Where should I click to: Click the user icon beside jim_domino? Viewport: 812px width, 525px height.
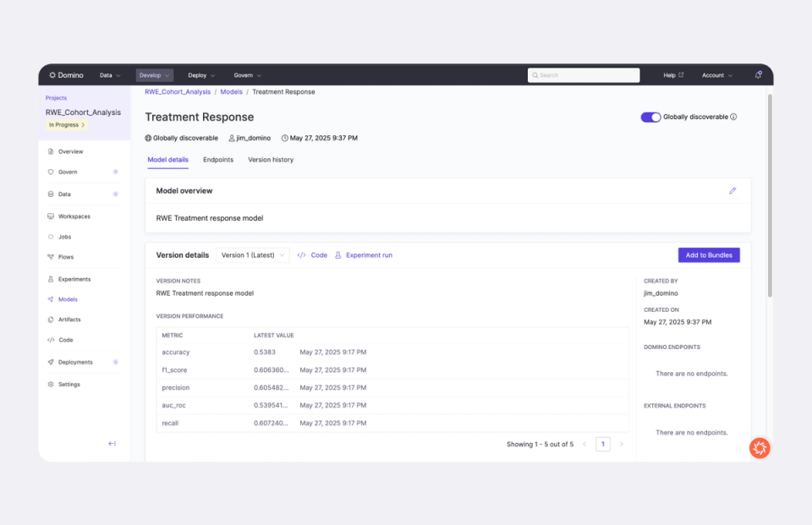click(232, 139)
